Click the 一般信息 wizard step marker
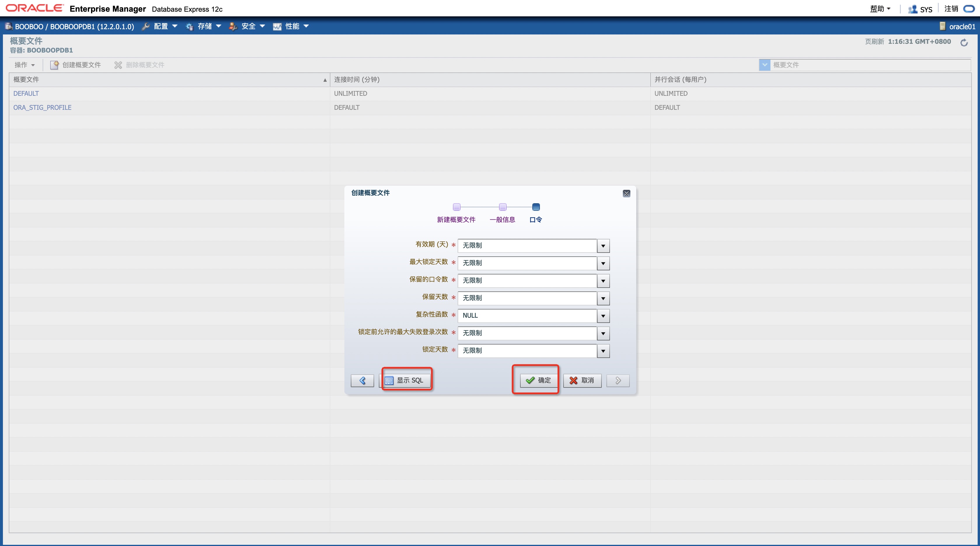The image size is (980, 546). pos(503,207)
